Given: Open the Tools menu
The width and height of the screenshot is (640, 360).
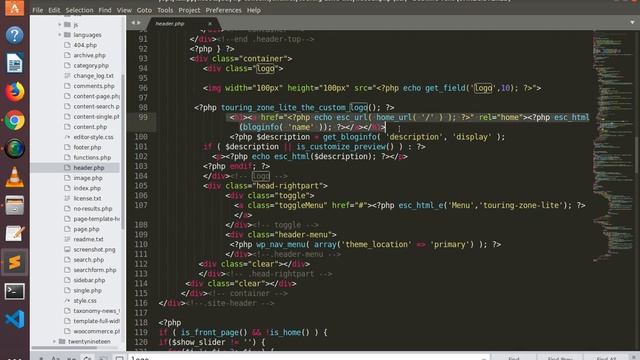Looking at the screenshot, I should click(165, 10).
